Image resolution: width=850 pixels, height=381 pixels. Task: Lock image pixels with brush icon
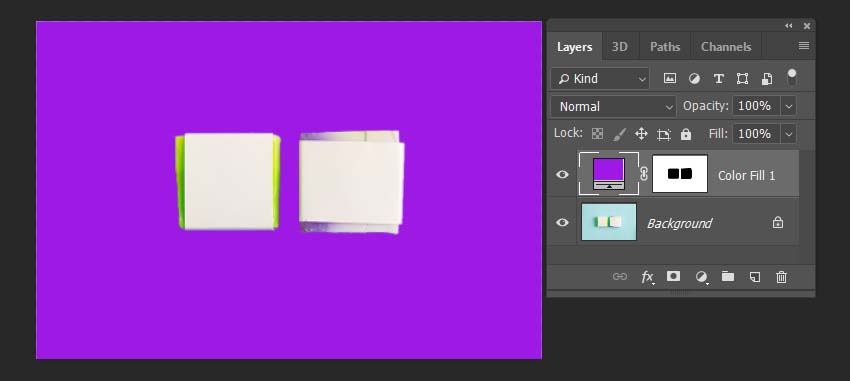(620, 134)
